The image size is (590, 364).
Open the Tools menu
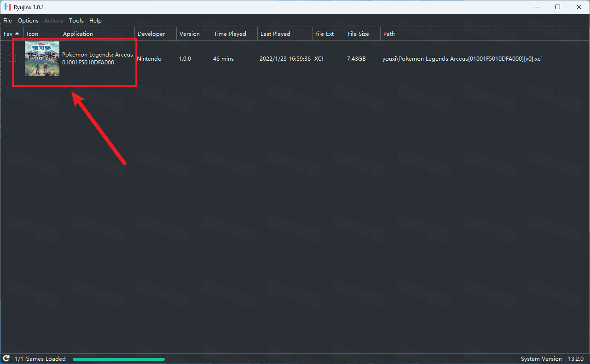click(x=76, y=21)
